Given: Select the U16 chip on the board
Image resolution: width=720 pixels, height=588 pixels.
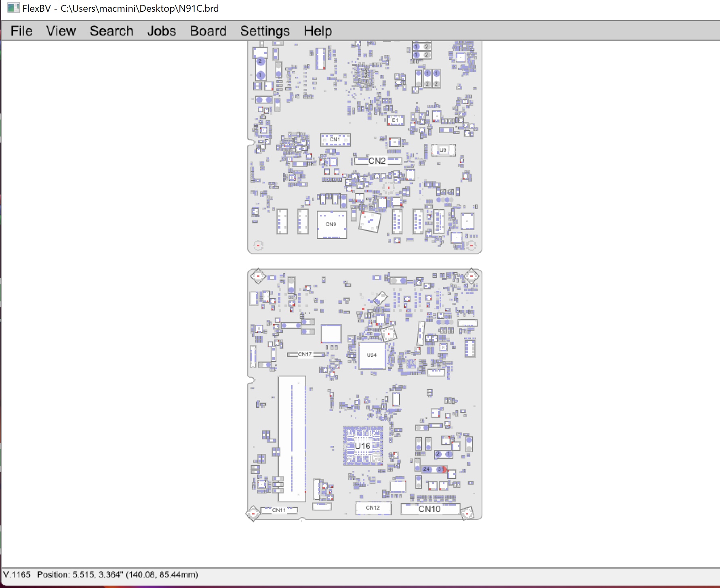Looking at the screenshot, I should click(363, 446).
